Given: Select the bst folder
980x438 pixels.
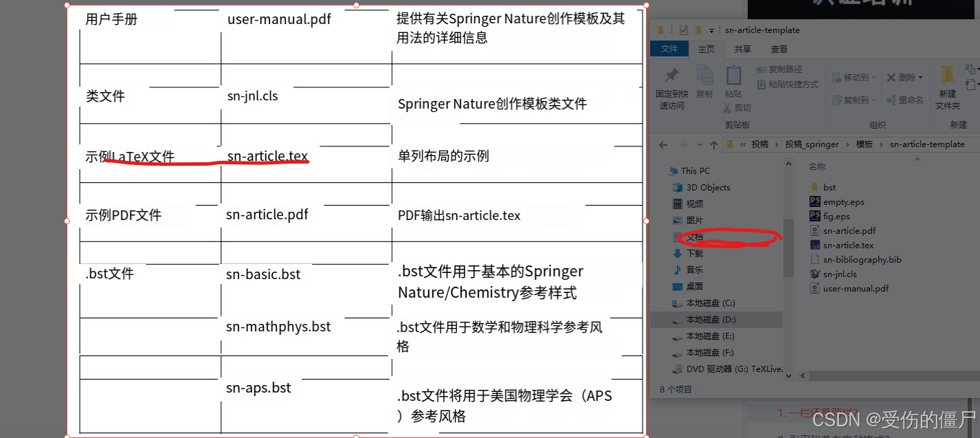Looking at the screenshot, I should (x=823, y=187).
